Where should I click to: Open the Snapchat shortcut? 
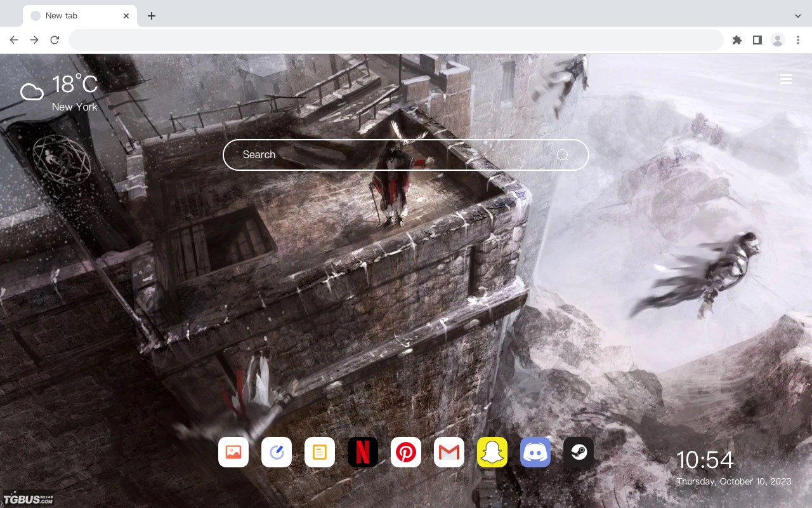(x=492, y=452)
